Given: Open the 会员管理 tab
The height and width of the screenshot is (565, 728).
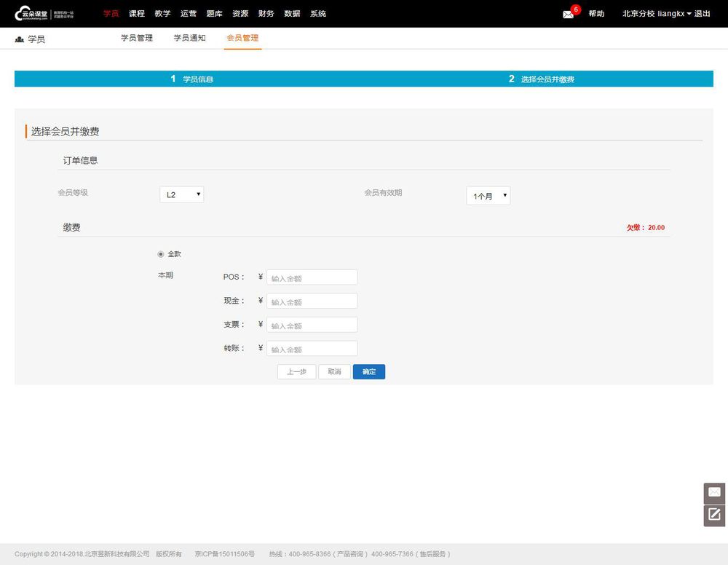Looking at the screenshot, I should tap(242, 38).
